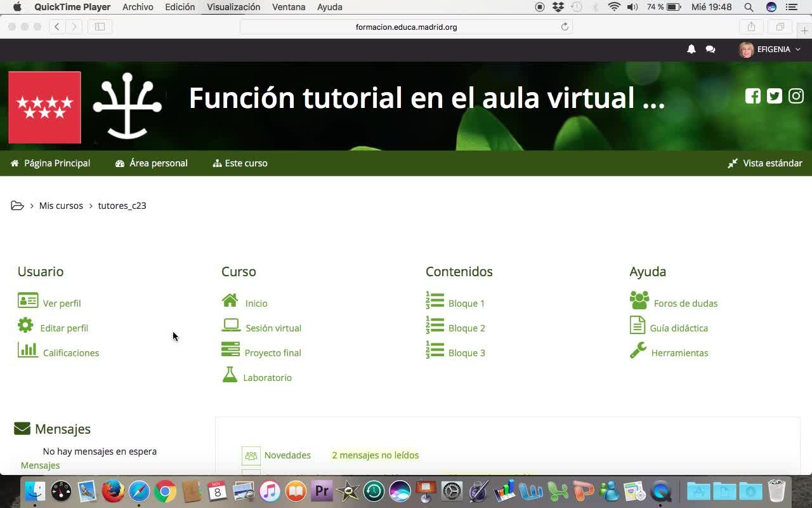The height and width of the screenshot is (508, 812).
Task: Open the Foros de dudas link
Action: click(x=686, y=304)
